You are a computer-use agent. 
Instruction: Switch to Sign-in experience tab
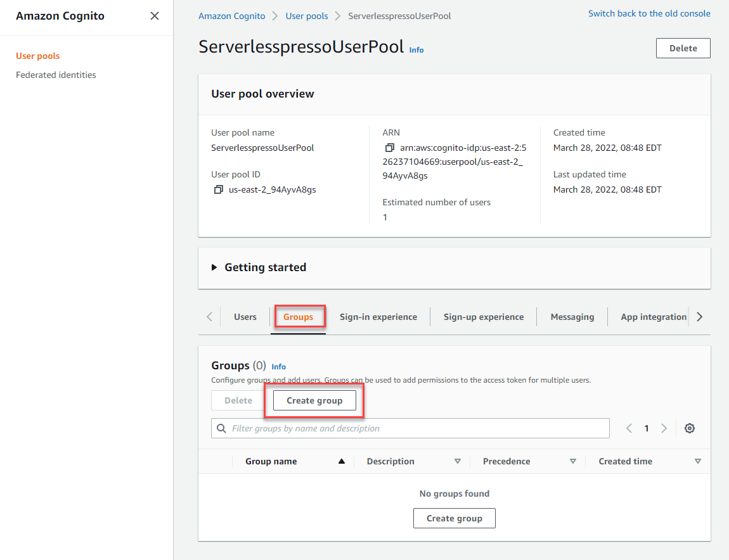tap(378, 317)
